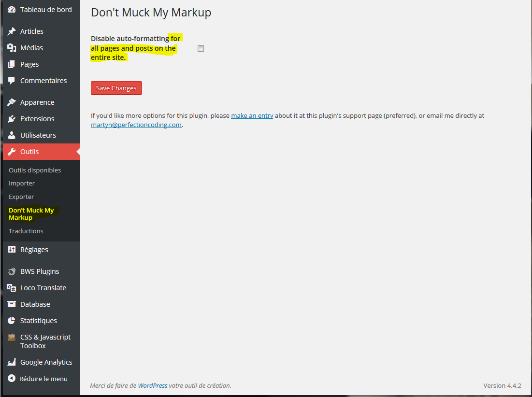Click the Articles pushpin icon
This screenshot has width=532, height=397.
(x=12, y=31)
